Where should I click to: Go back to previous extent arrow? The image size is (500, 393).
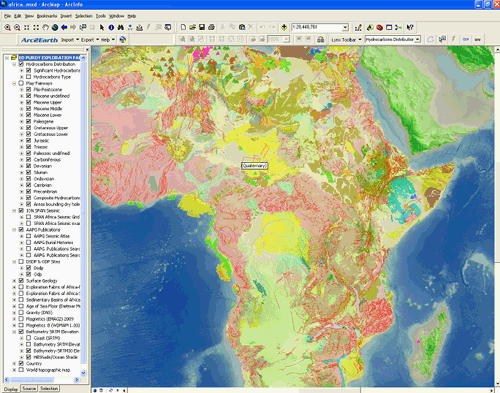tap(64, 27)
